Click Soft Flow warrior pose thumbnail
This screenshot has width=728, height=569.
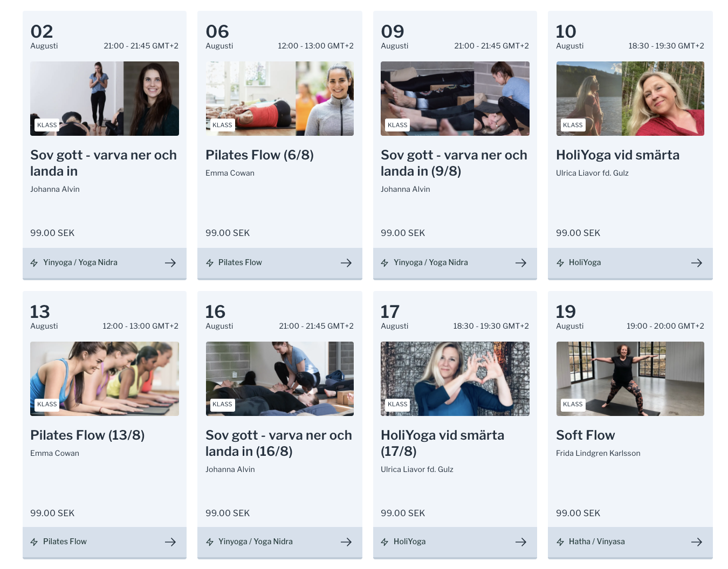[630, 378]
